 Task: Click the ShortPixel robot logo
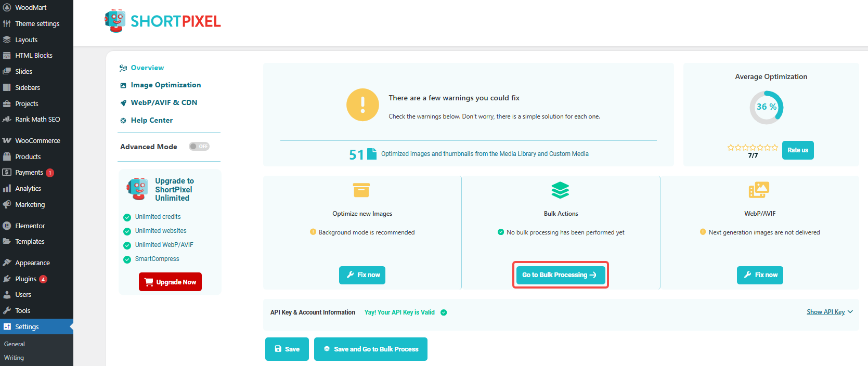point(115,21)
